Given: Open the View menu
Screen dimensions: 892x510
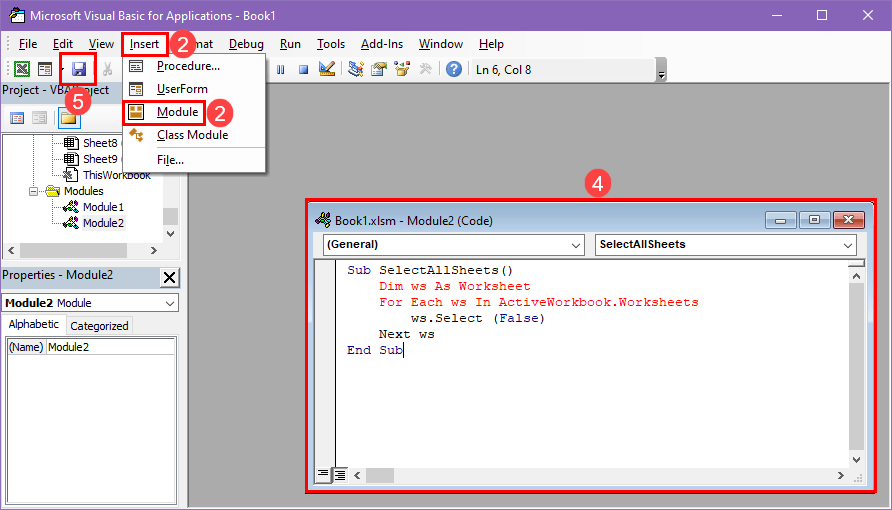Looking at the screenshot, I should pos(101,44).
